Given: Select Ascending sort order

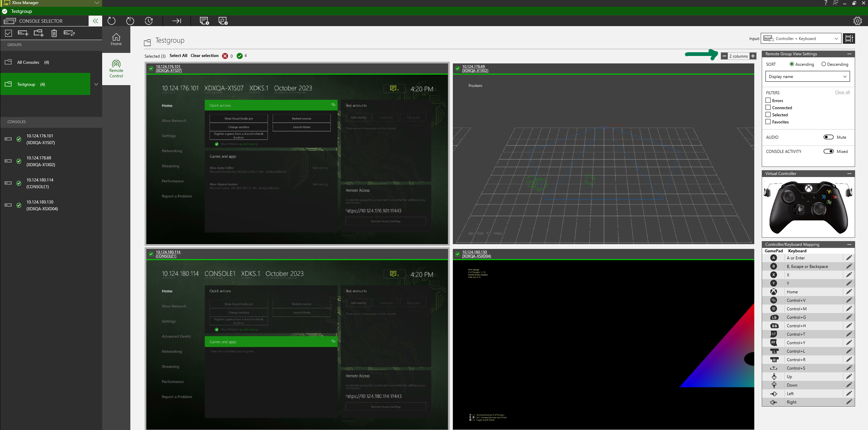Looking at the screenshot, I should (x=792, y=64).
